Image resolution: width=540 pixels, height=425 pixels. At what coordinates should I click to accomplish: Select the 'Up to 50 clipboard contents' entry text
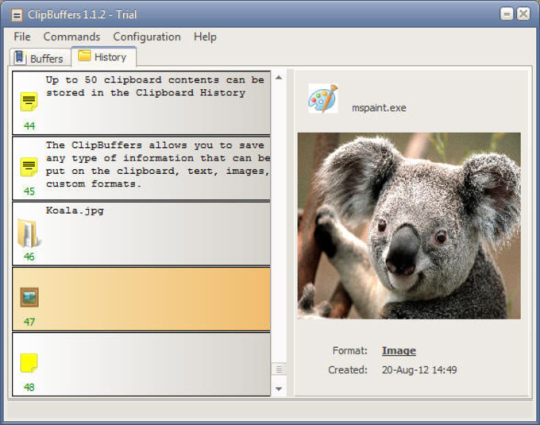pyautogui.click(x=155, y=86)
